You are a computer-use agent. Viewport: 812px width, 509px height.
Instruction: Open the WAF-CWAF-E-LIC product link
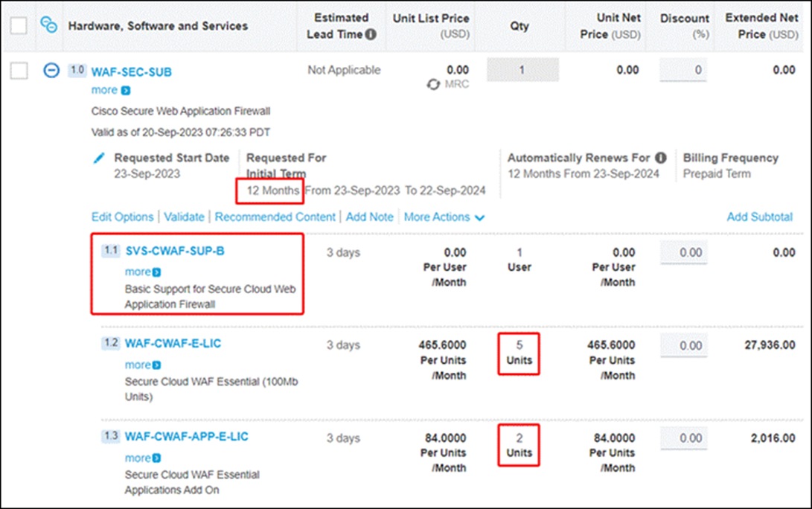(x=173, y=344)
